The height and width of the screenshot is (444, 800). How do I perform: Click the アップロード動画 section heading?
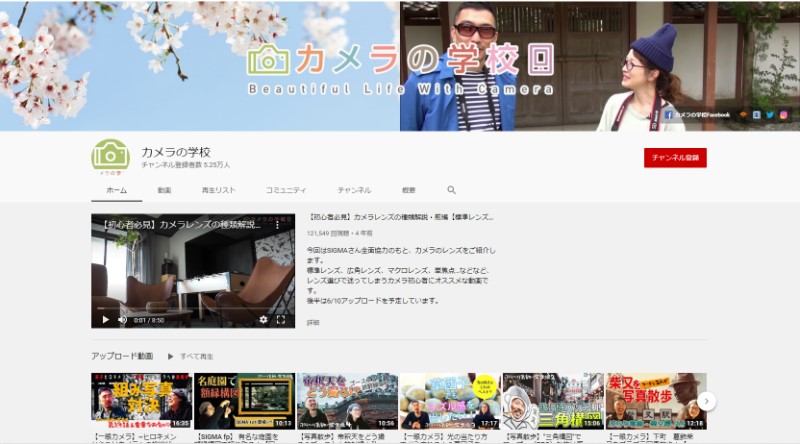(x=122, y=356)
